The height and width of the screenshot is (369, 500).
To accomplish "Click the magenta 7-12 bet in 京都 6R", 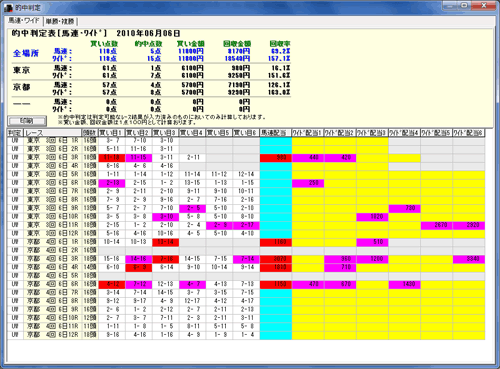I will point(139,284).
